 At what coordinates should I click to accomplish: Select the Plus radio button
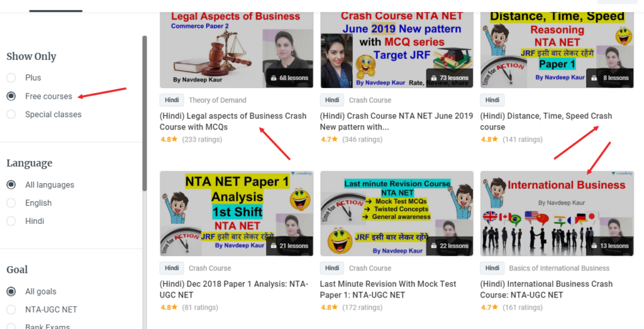tap(11, 77)
